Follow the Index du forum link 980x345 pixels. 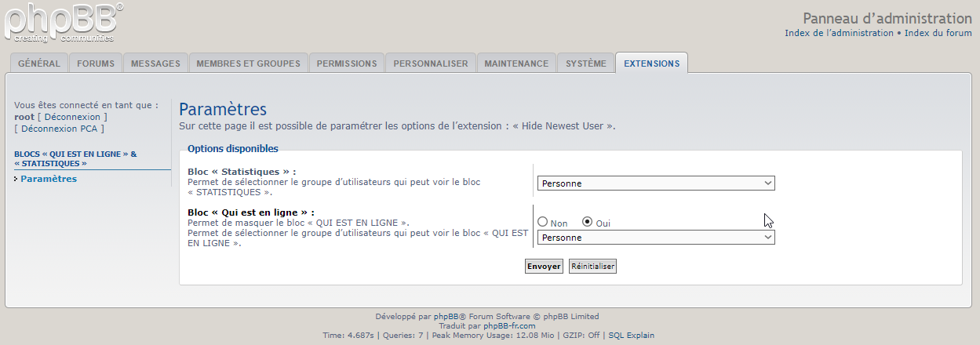pyautogui.click(x=938, y=33)
